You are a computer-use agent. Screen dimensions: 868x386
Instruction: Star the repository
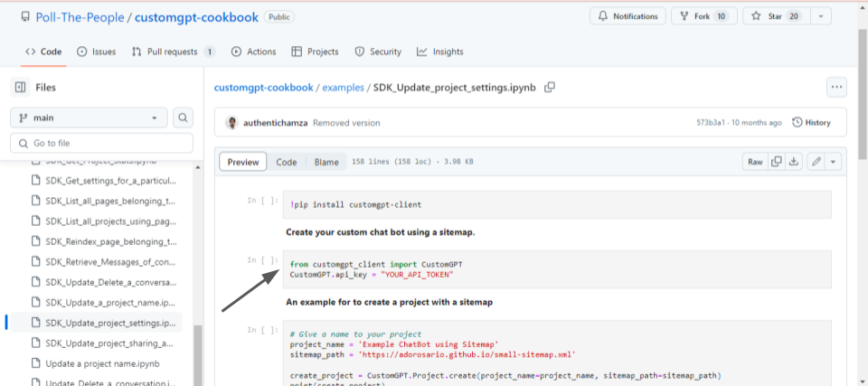(x=777, y=16)
